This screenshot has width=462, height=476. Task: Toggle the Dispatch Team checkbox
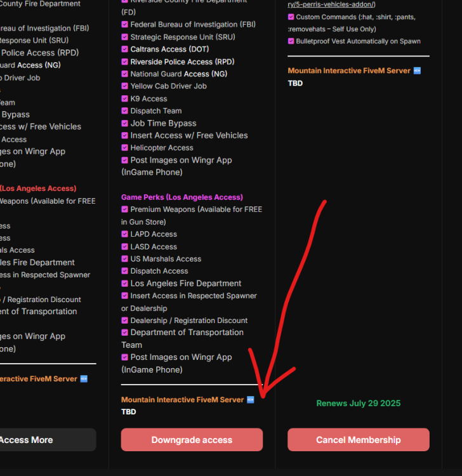pos(124,111)
